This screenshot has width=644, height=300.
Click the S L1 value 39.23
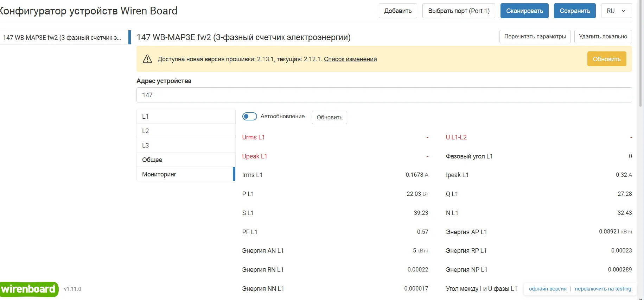(421, 213)
